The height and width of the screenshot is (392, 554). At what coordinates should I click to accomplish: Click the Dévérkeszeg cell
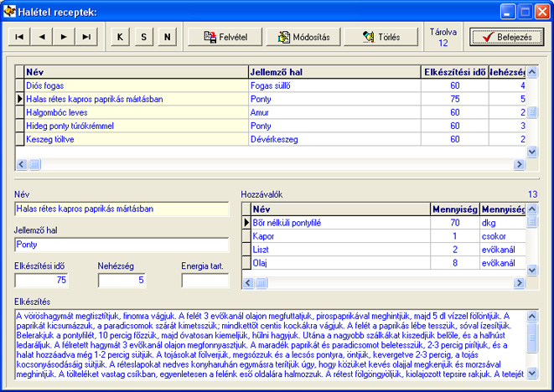(334, 139)
